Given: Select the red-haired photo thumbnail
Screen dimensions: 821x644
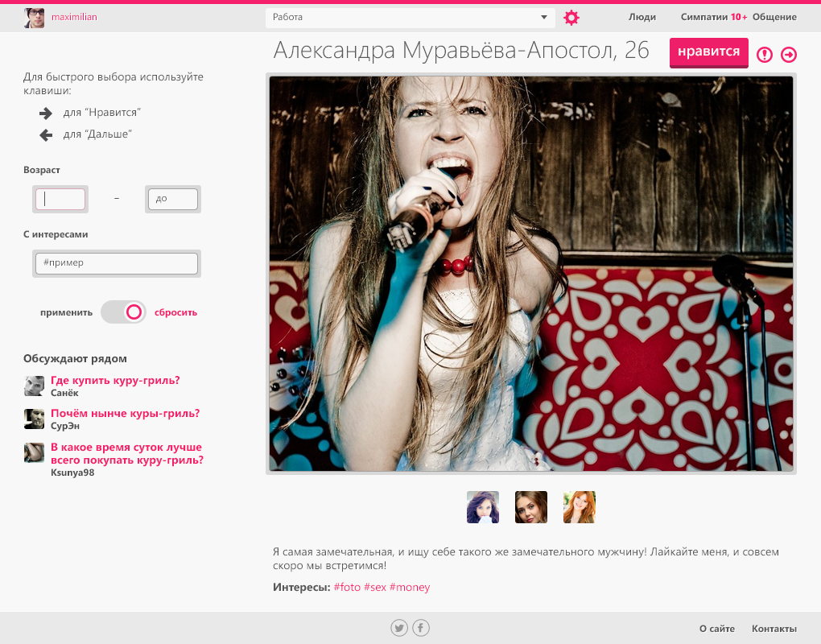Looking at the screenshot, I should tap(579, 507).
